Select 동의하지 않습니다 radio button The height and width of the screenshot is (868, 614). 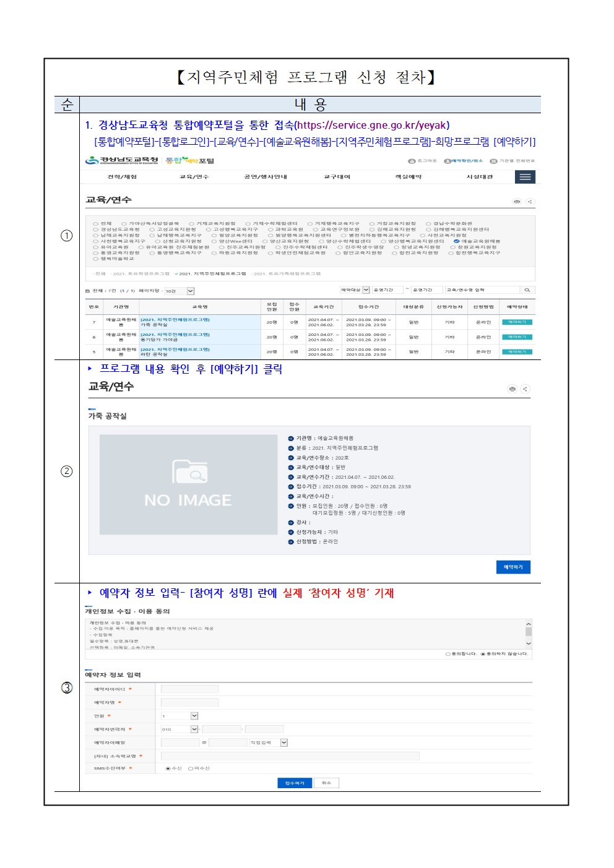(483, 653)
